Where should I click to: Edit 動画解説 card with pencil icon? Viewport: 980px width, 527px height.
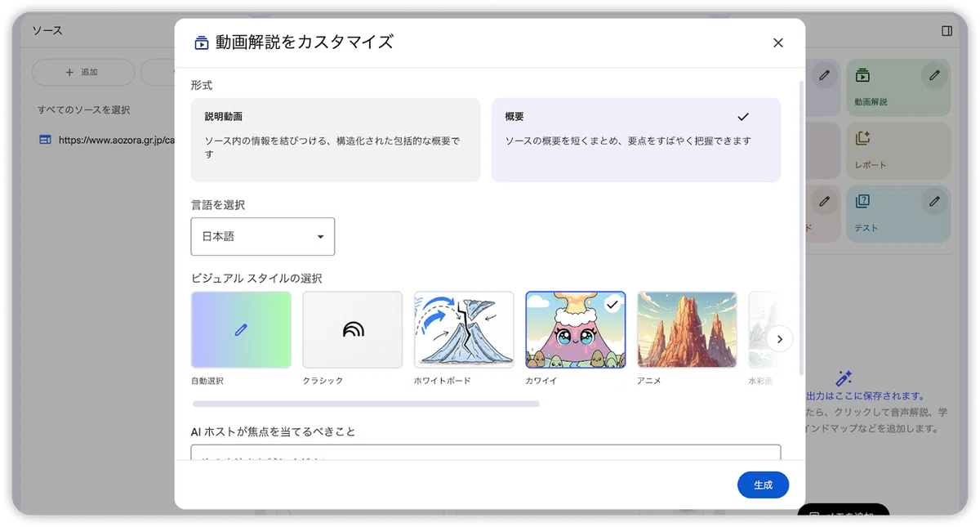click(934, 75)
